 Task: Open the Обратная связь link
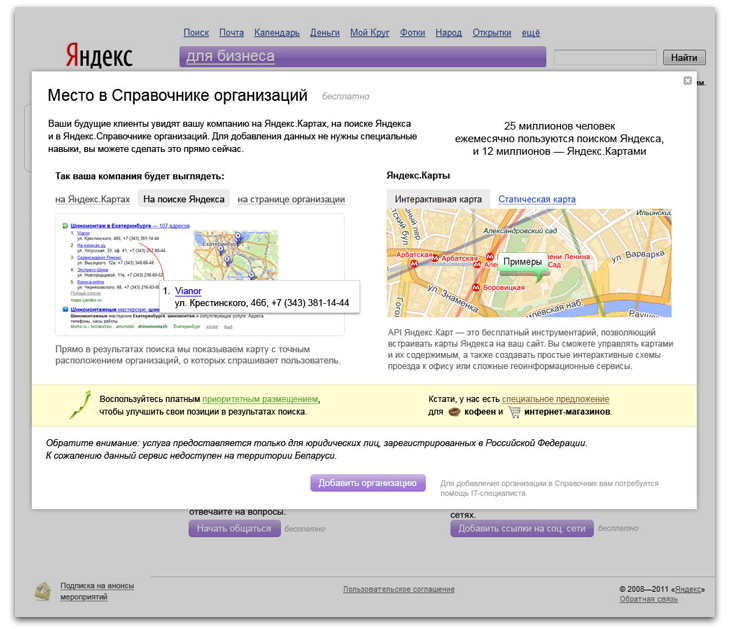[x=649, y=599]
